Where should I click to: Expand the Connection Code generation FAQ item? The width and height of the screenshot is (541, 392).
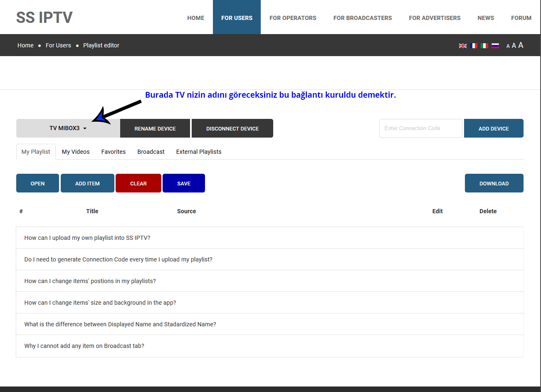coord(119,259)
